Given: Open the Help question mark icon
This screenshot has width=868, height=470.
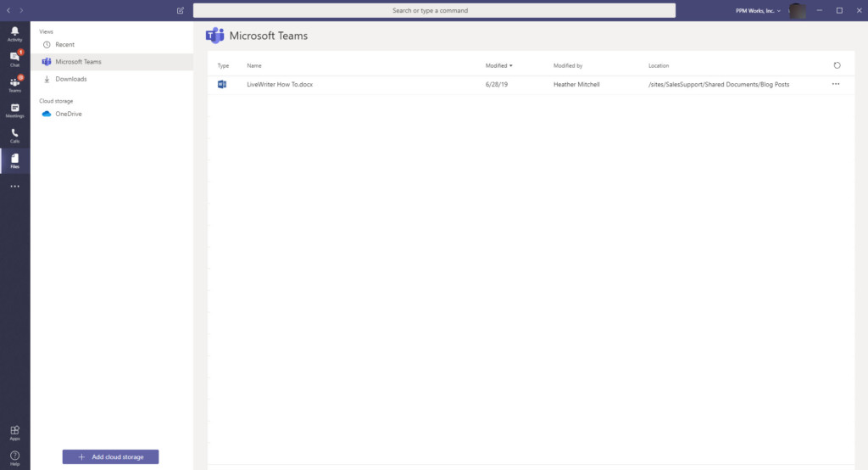Looking at the screenshot, I should 15,458.
